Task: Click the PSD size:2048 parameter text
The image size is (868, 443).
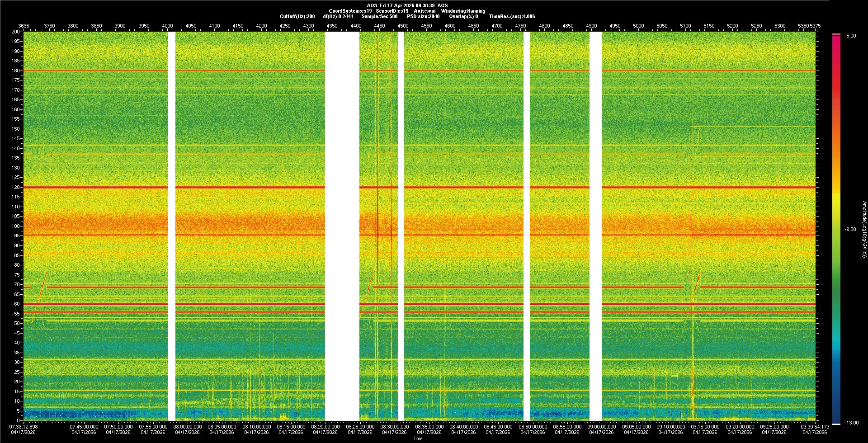Action: 423,16
